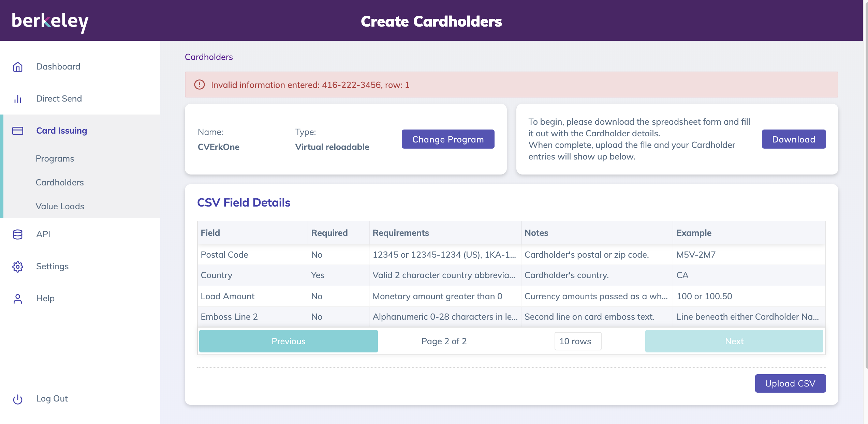Viewport: 868px width, 424px height.
Task: Download the spreadsheet form
Action: (x=794, y=139)
